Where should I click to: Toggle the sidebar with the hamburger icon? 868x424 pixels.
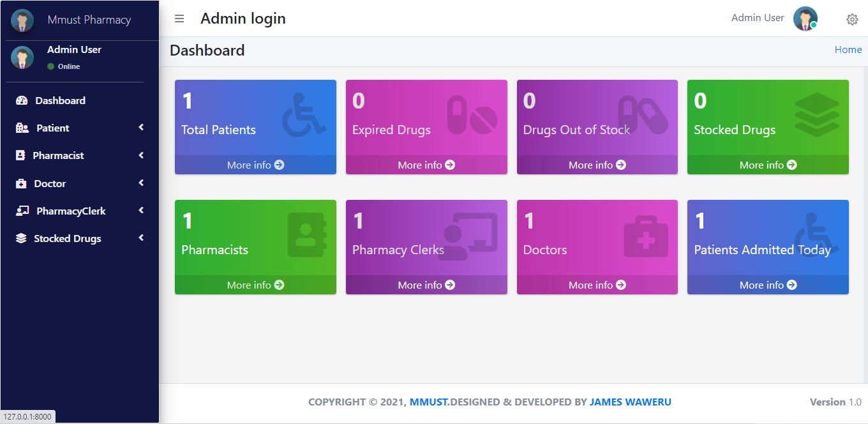[179, 19]
